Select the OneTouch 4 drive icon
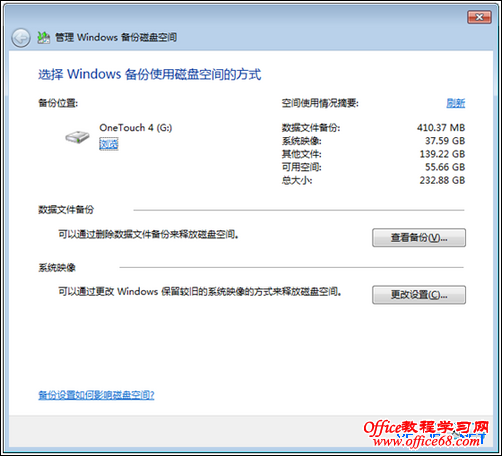The width and height of the screenshot is (502, 456). coord(77,137)
